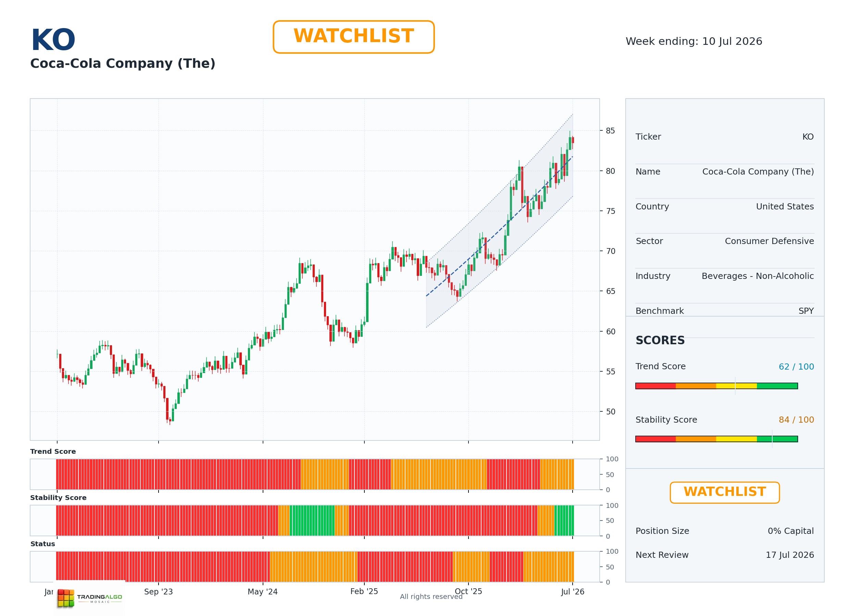863x616 pixels.
Task: Click the dashed blue regression trend line
Action: click(x=499, y=227)
